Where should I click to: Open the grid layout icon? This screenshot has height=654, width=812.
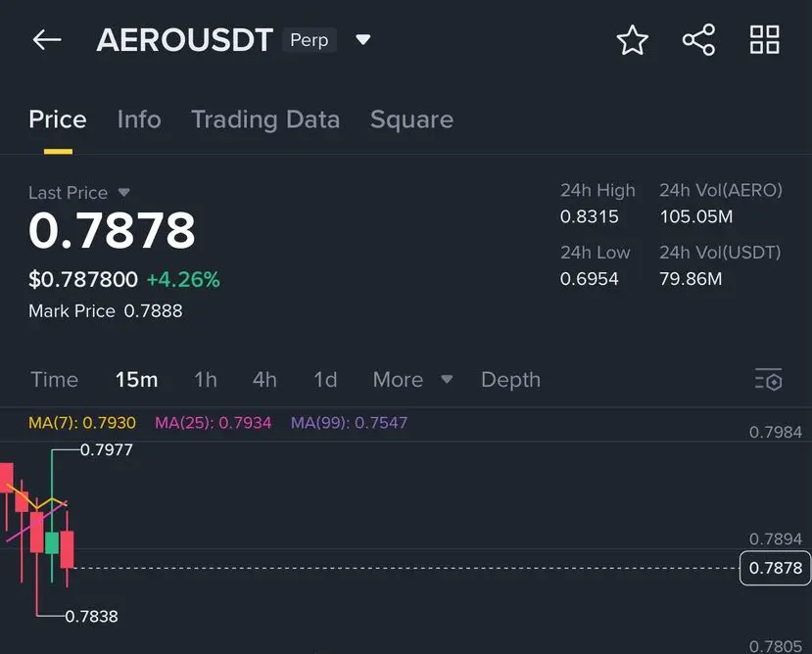(x=765, y=40)
